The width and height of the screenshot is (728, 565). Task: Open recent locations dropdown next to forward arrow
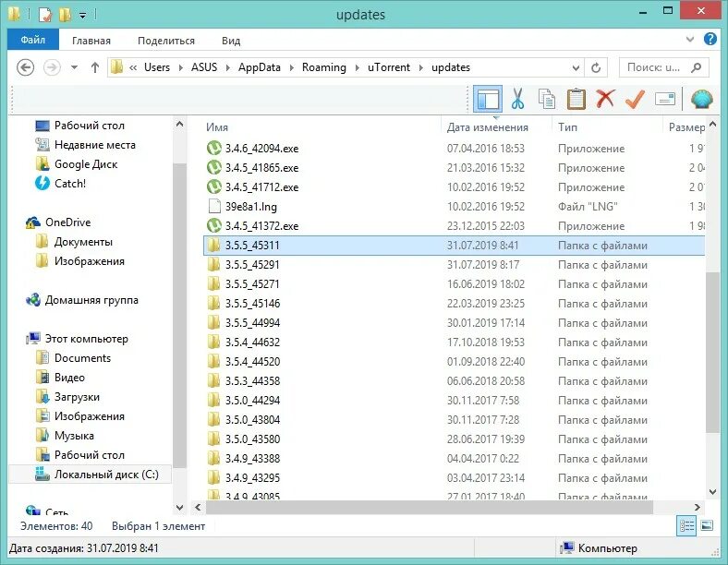(74, 67)
